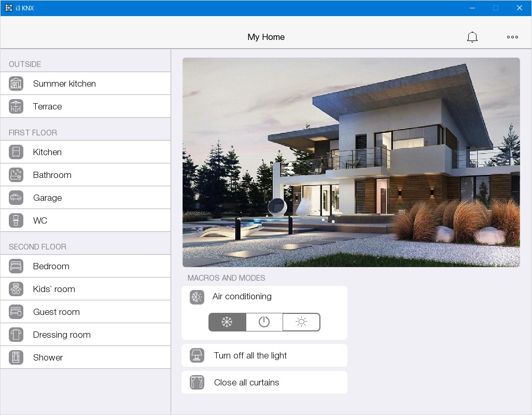Click the house photo image
Viewport: 532px width, 415px height.
click(x=351, y=162)
